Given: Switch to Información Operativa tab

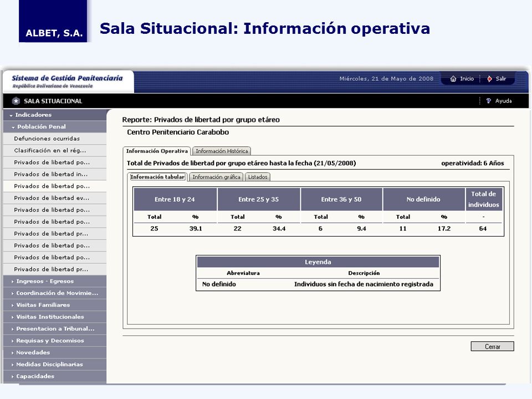Looking at the screenshot, I should (x=157, y=151).
